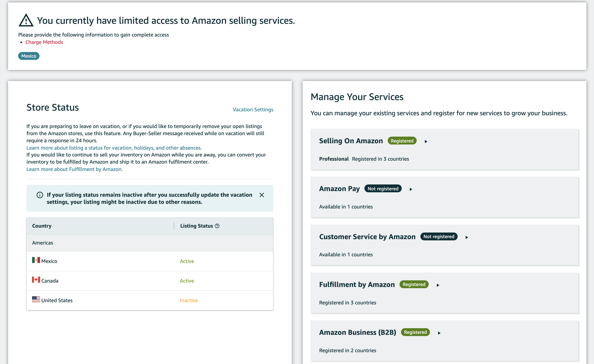Expand the Fulfillment by Amazon arrow

[438, 285]
